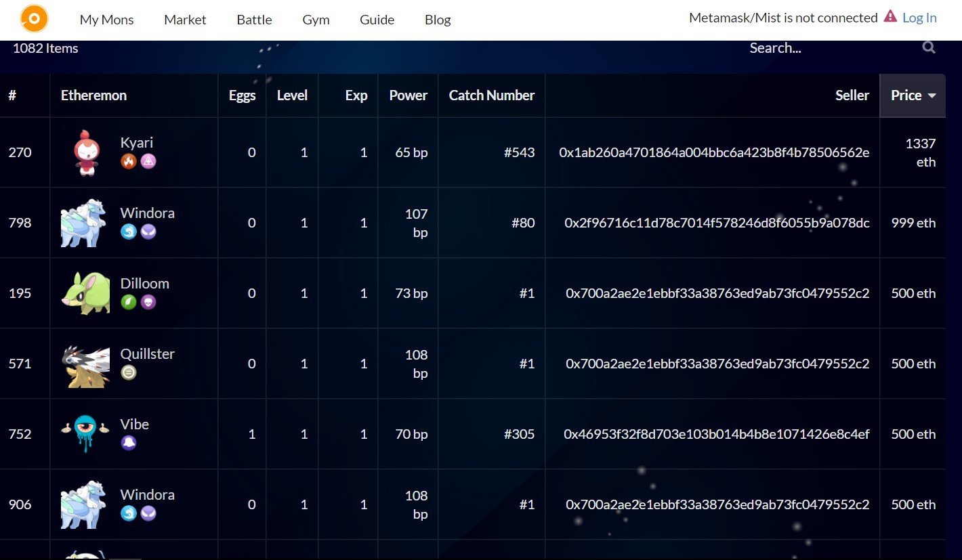Click row number 571
The image size is (962, 560).
tap(20, 364)
